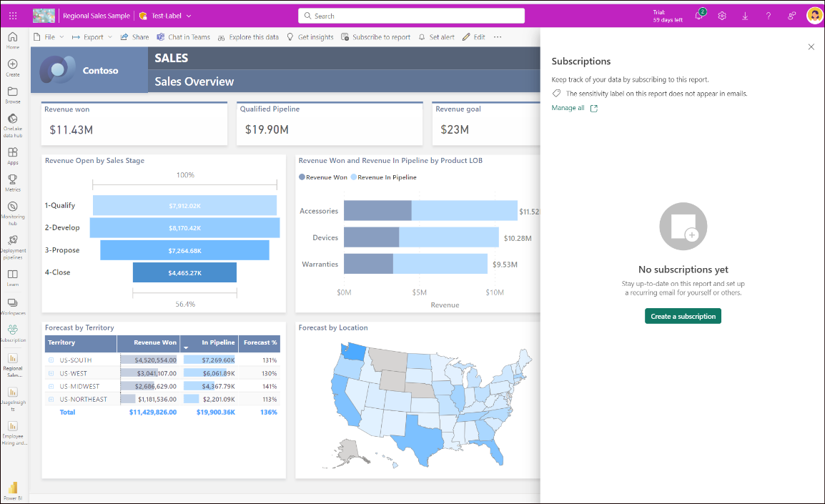Open the Export menu
Screen dimensions: 825x504
pyautogui.click(x=92, y=37)
